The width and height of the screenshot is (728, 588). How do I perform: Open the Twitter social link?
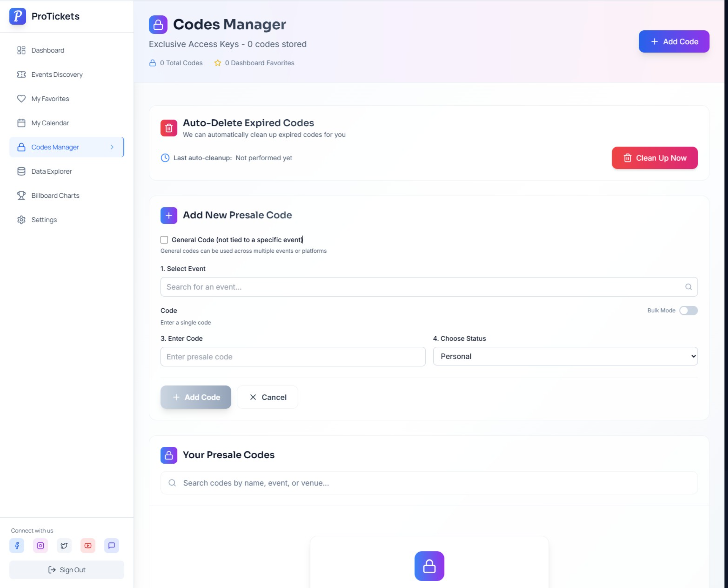[x=64, y=546]
